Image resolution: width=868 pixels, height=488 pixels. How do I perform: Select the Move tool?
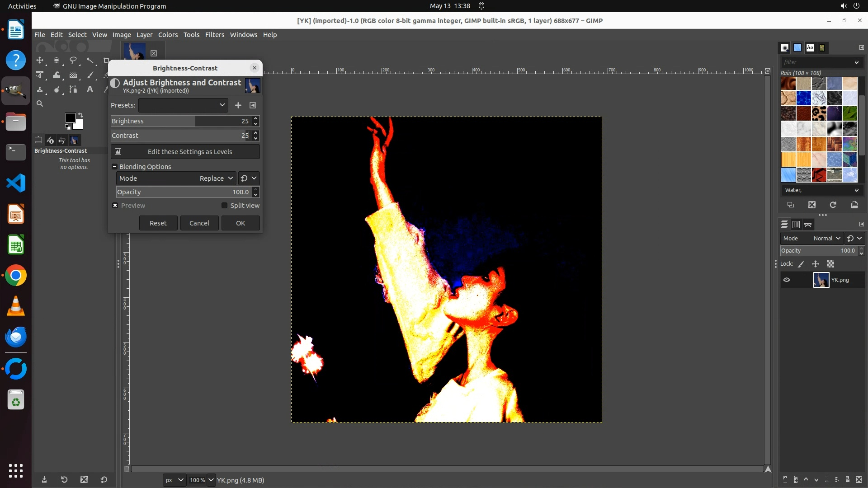click(40, 60)
